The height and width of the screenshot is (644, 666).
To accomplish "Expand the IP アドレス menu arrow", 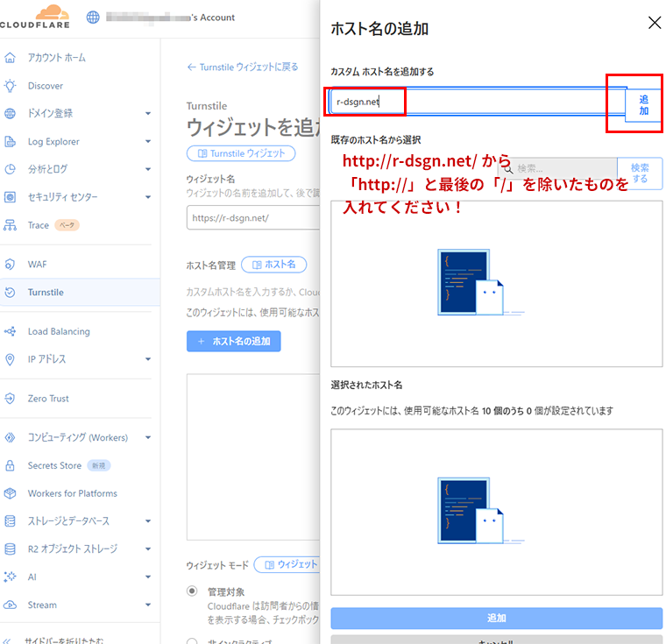I will [148, 359].
